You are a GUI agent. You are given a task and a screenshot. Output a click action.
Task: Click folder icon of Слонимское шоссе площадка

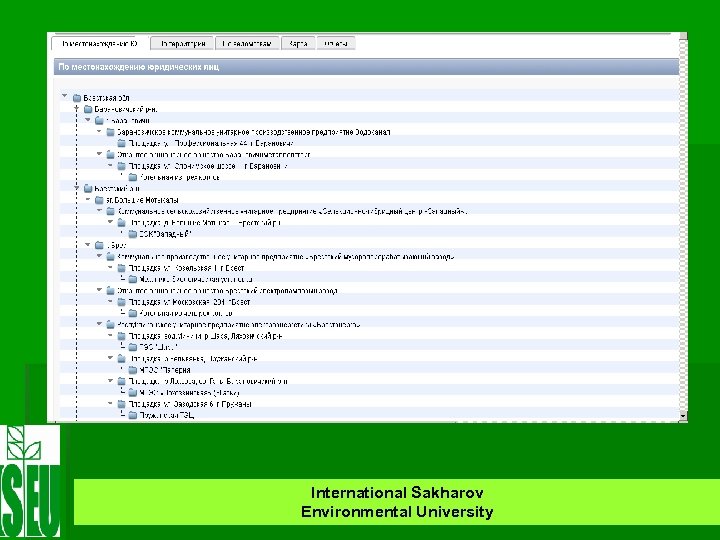[x=122, y=166]
